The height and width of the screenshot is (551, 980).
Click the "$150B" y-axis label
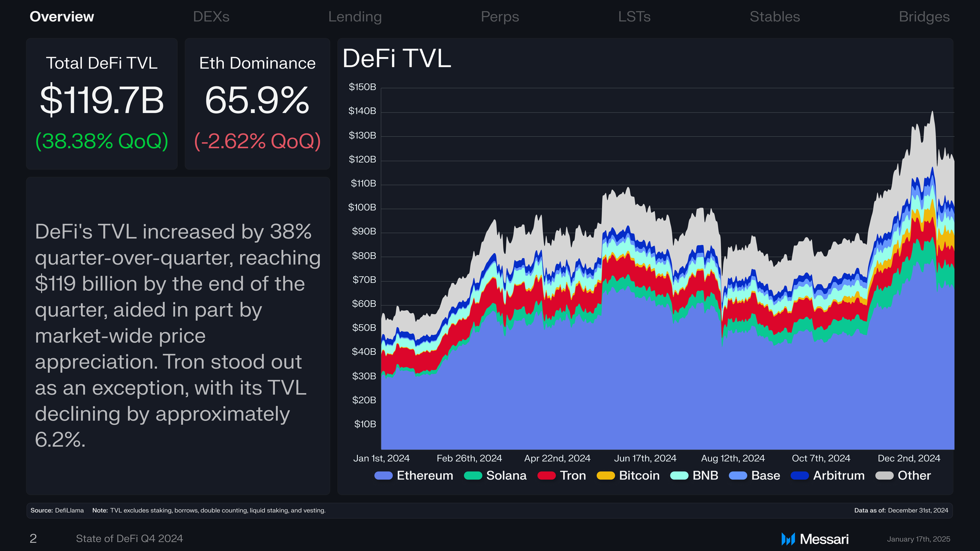tap(362, 87)
